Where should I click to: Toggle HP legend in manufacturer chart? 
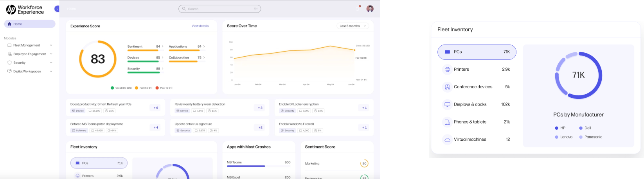click(560, 128)
